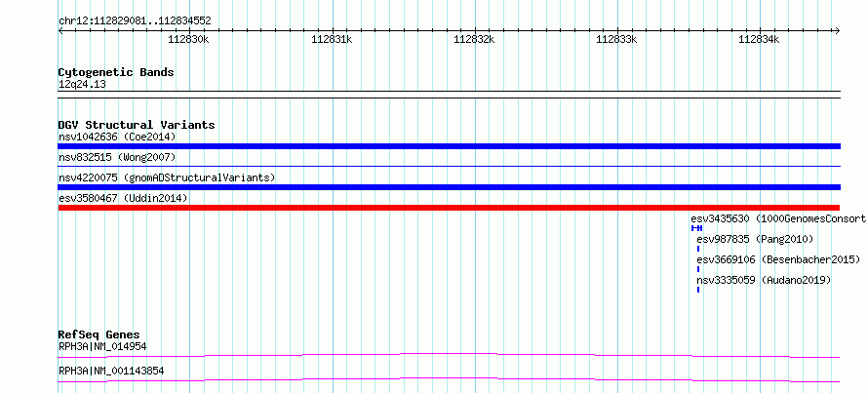This screenshot has width=868, height=393.
Task: Click the nsv4220075 gnomAD variant blue bar
Action: pyautogui.click(x=449, y=187)
